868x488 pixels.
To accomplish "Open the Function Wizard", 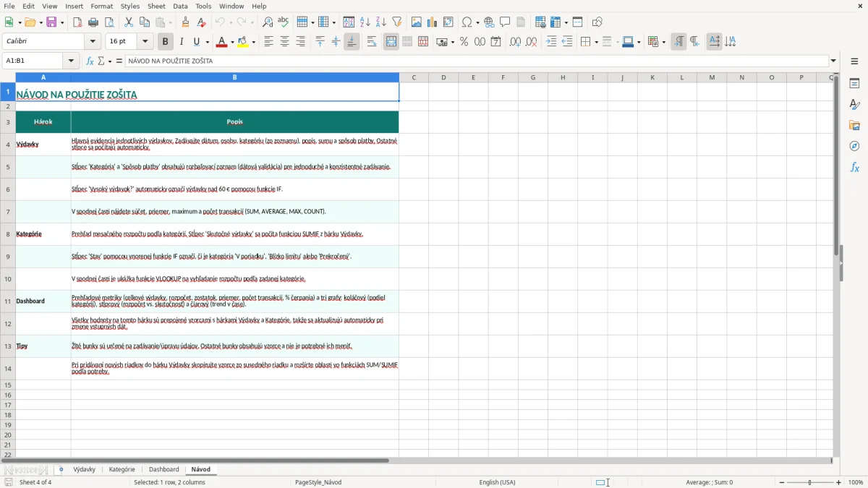I will click(90, 61).
